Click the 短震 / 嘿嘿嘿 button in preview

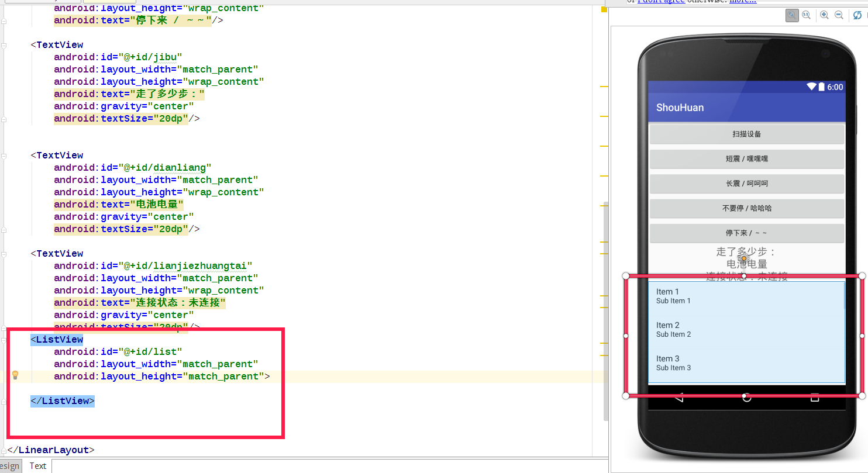pyautogui.click(x=747, y=158)
